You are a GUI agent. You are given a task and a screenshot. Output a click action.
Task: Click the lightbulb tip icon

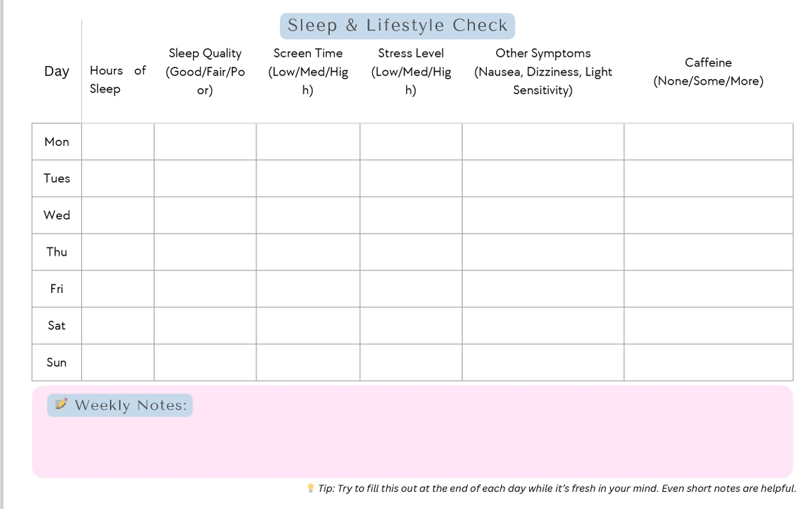[310, 488]
